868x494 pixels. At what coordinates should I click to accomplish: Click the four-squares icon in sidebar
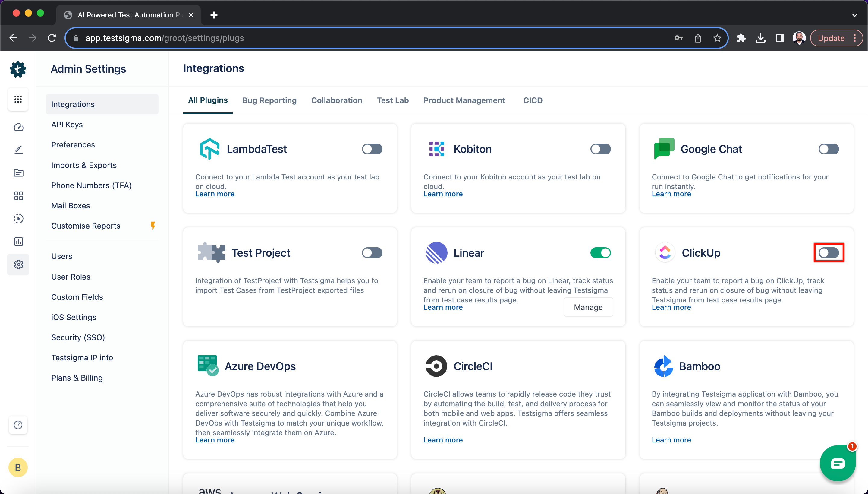18,196
